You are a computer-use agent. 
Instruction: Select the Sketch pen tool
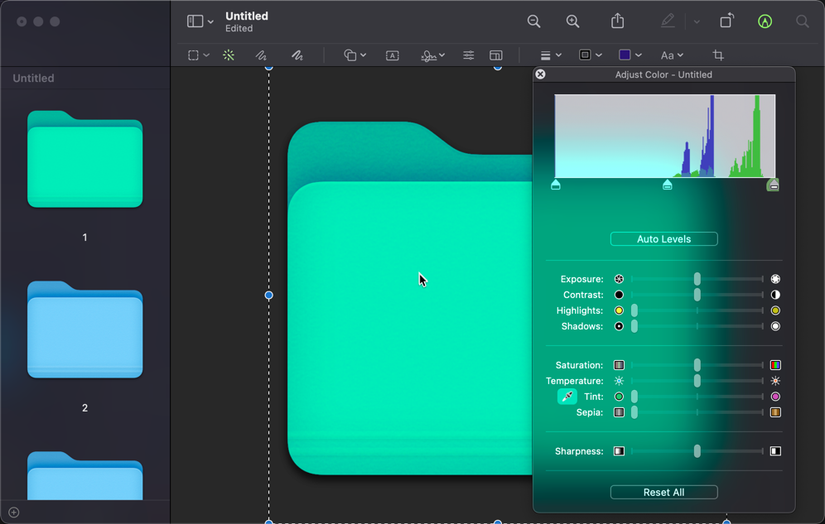[x=260, y=55]
